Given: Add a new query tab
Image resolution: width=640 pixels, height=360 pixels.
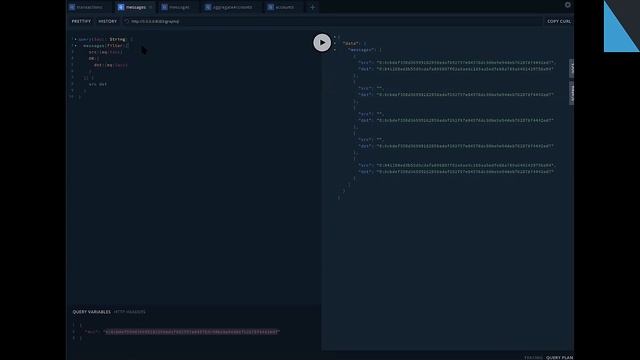Looking at the screenshot, I should click(313, 7).
